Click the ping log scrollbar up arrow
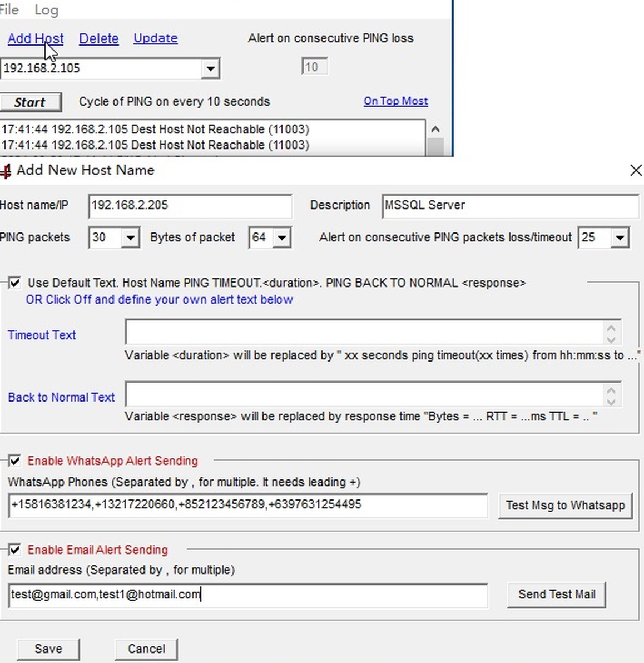This screenshot has height=663, width=644. (435, 128)
